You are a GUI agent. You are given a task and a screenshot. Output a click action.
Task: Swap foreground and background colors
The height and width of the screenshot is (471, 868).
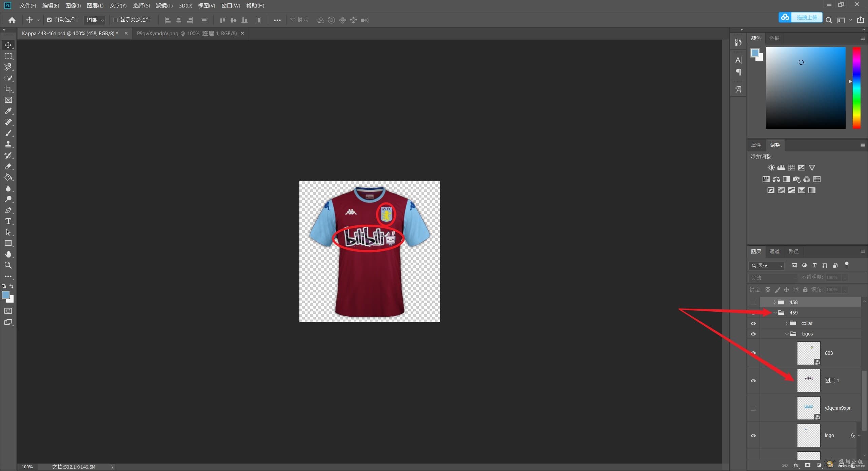(11, 286)
